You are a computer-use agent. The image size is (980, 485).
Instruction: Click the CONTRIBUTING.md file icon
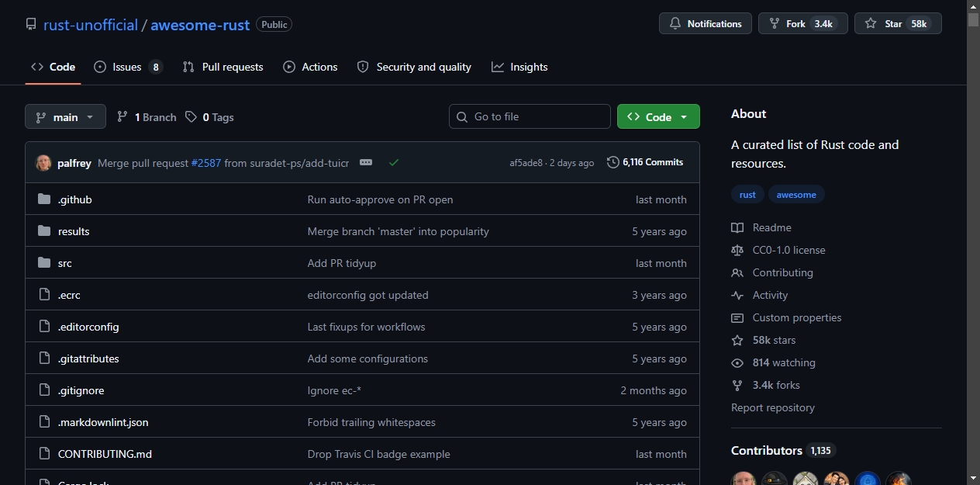coord(44,454)
